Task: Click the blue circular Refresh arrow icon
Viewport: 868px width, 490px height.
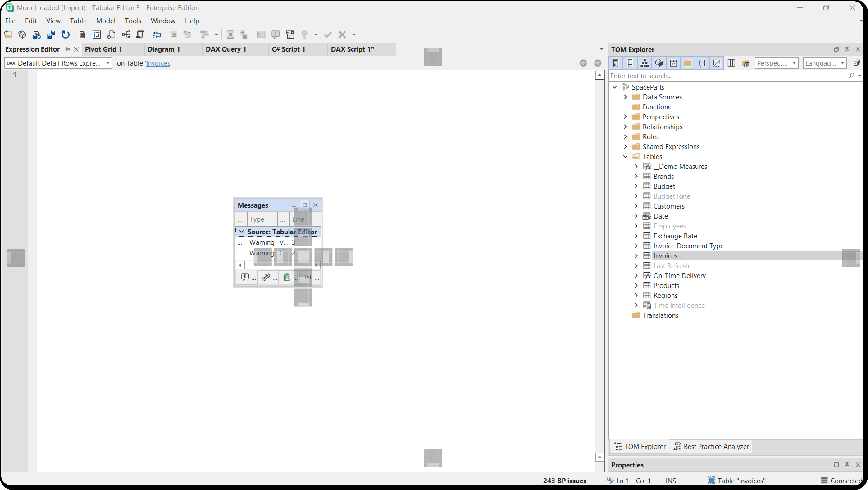Action: (x=65, y=35)
